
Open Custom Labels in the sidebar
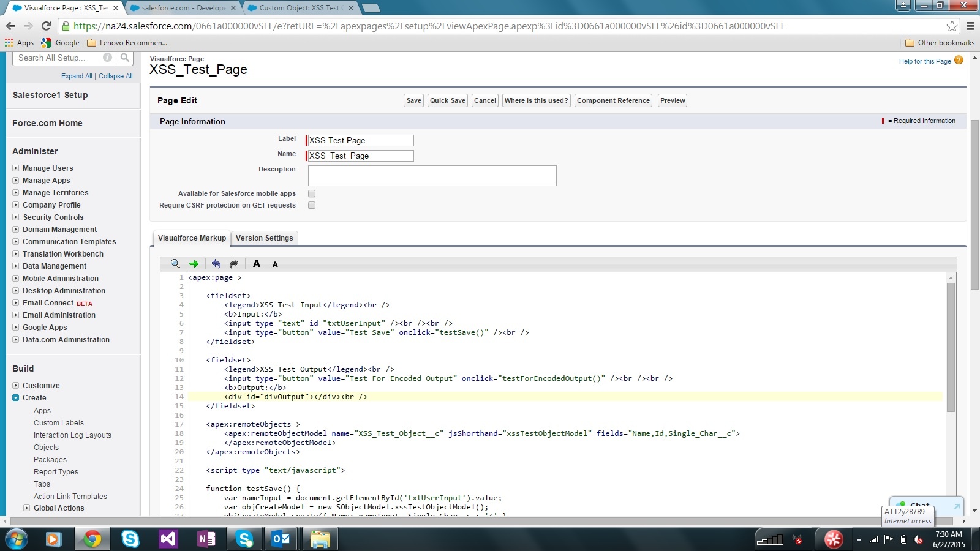click(59, 423)
